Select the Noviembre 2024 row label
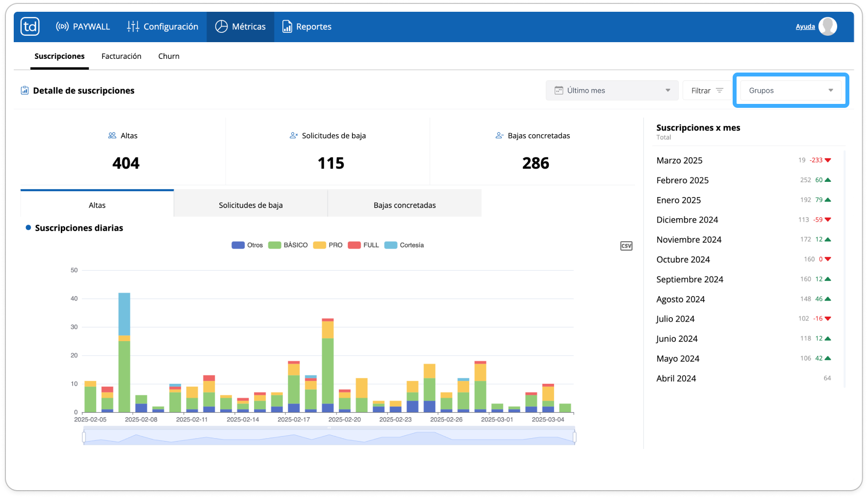The width and height of the screenshot is (868, 498). pyautogui.click(x=689, y=240)
